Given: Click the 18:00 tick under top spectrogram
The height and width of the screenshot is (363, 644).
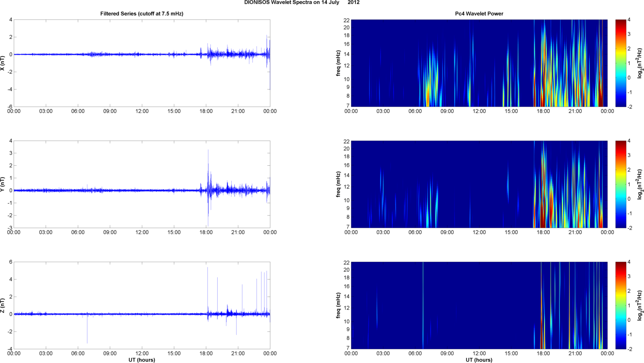Looking at the screenshot, I should pos(543,111).
